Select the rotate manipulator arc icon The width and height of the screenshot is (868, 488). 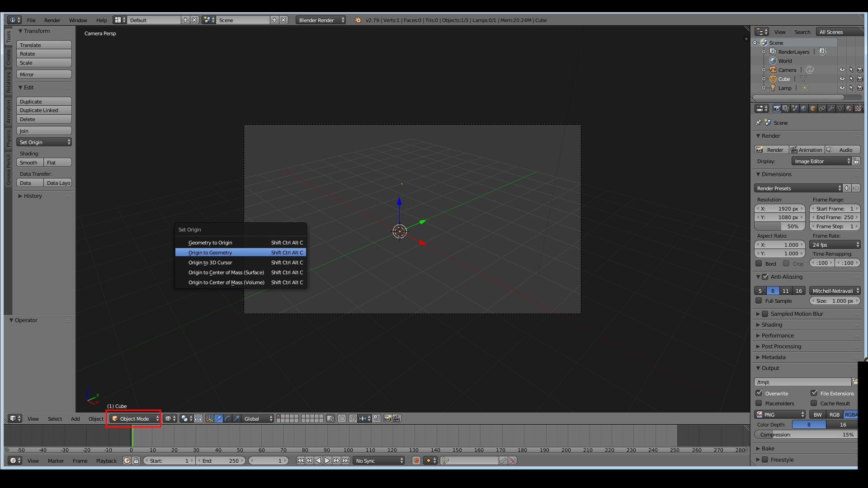tap(227, 418)
